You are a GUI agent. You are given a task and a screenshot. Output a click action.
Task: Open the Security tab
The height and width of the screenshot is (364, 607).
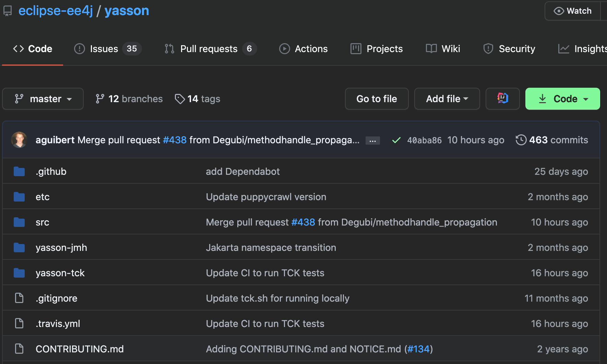pos(509,49)
